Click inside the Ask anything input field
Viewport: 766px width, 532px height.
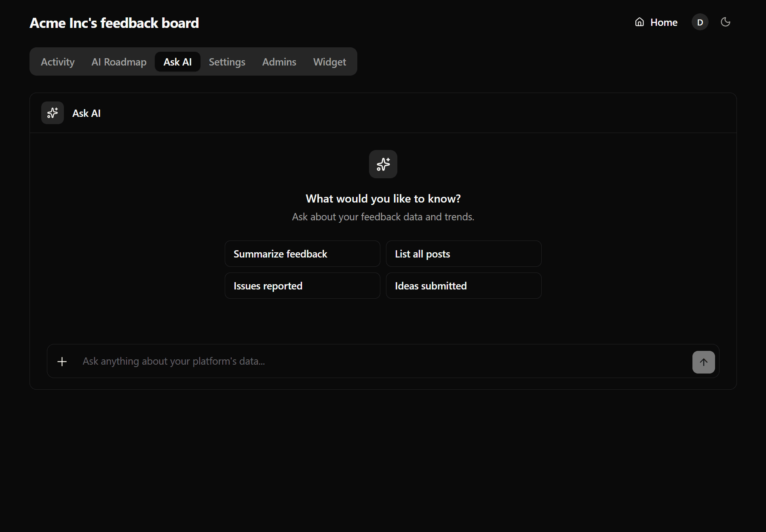(283, 361)
